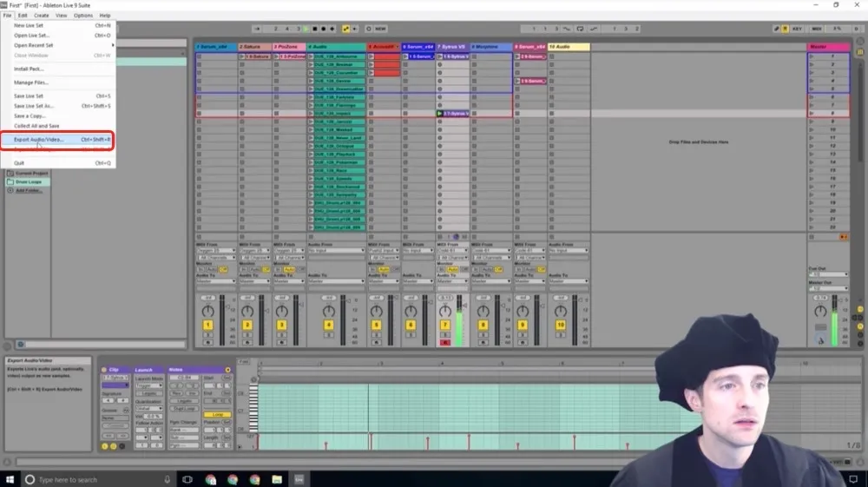Open track 1 MIDI From dropdown
This screenshot has width=868, height=487.
pyautogui.click(x=216, y=251)
